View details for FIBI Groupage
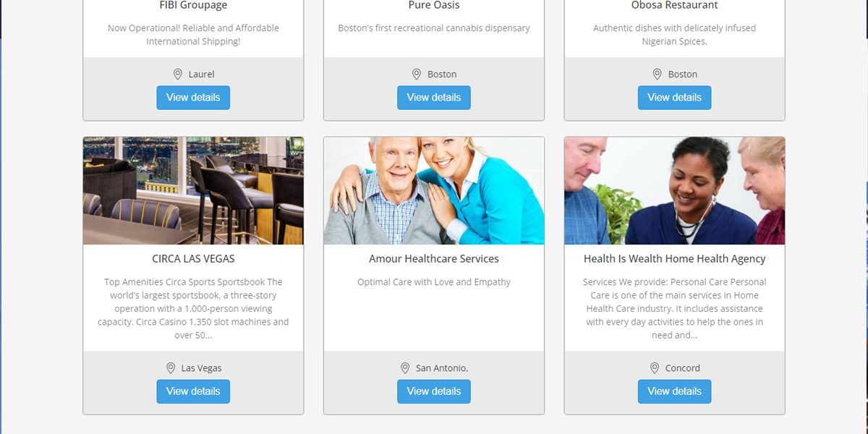Viewport: 868px width, 434px height. tap(193, 98)
